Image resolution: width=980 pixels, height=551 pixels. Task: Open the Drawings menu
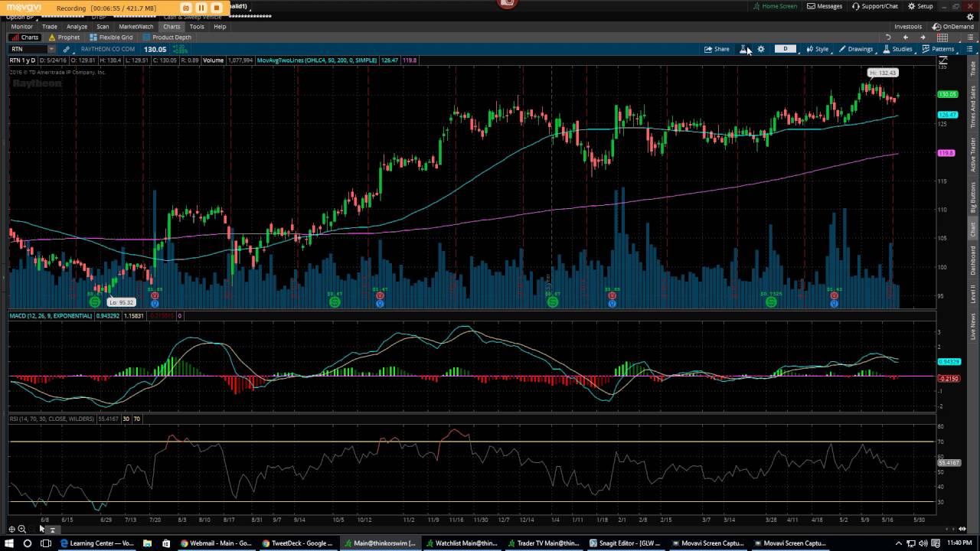coord(856,49)
